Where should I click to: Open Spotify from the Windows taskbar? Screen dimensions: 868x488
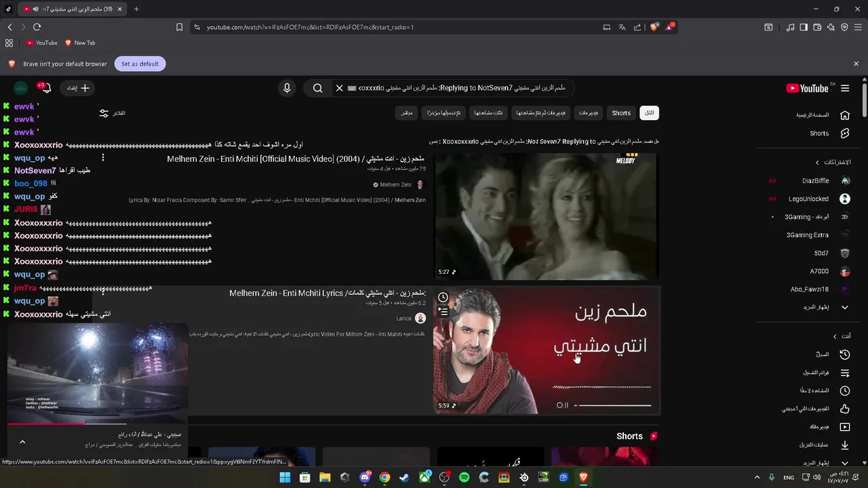point(464,477)
